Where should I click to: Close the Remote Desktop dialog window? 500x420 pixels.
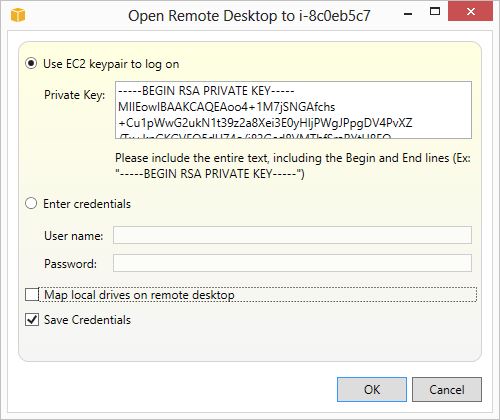470,12
